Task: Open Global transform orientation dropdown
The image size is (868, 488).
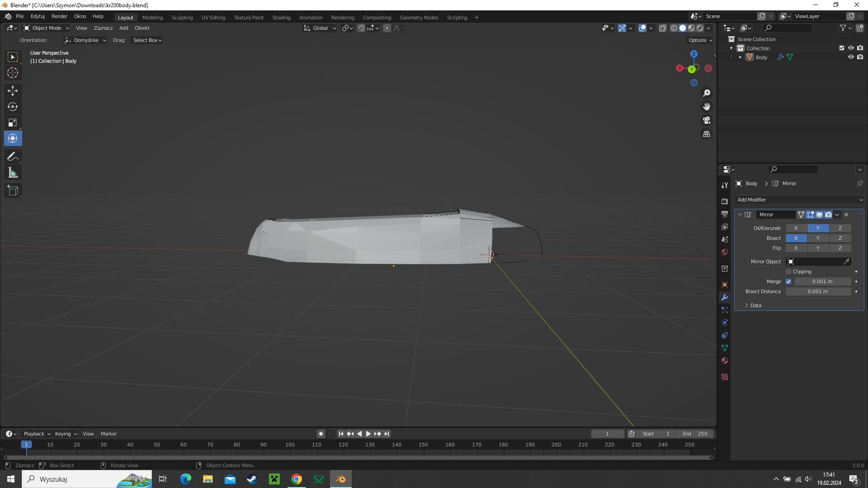Action: (x=320, y=28)
